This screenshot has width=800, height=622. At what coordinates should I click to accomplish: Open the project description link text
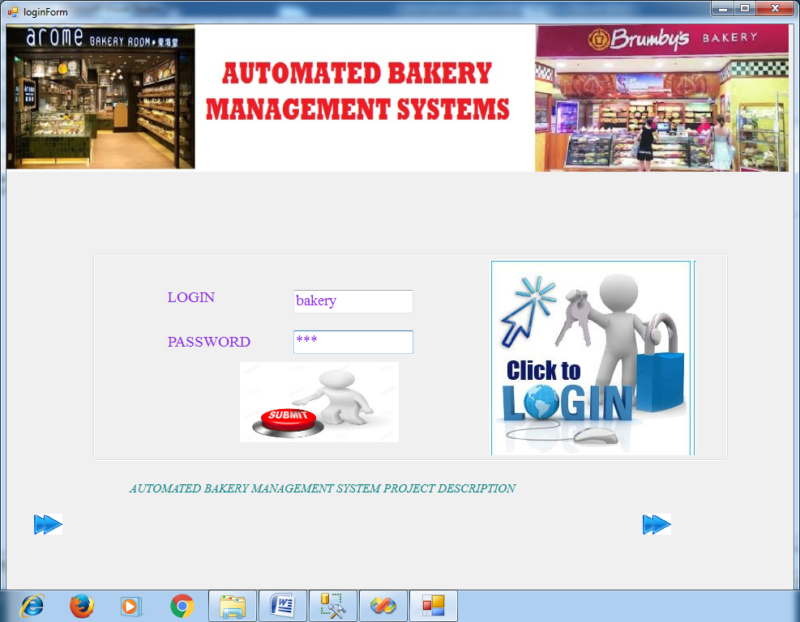[322, 489]
